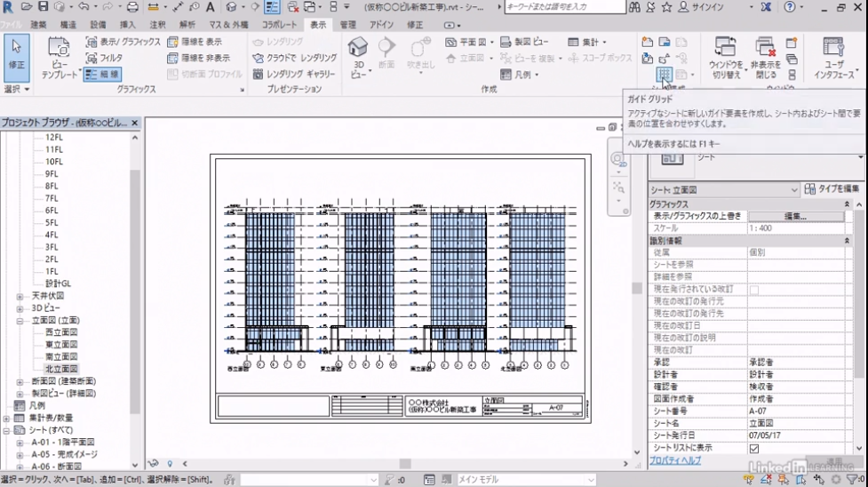Open the 建築 ribbon tab

point(38,25)
